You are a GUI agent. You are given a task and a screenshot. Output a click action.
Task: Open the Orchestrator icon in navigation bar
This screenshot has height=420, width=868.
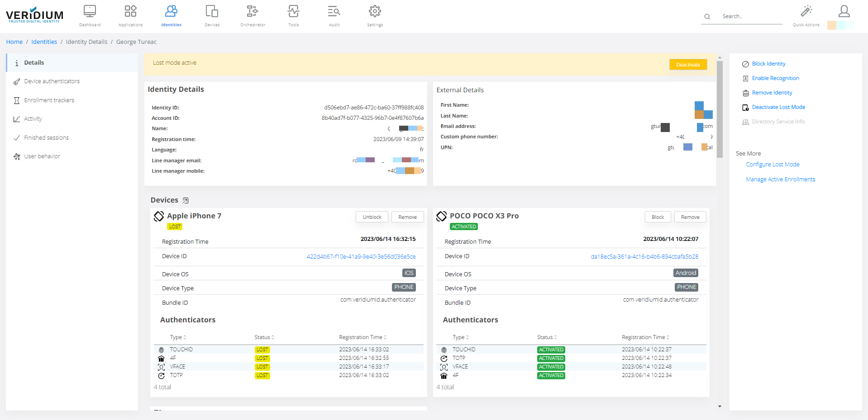pyautogui.click(x=253, y=12)
